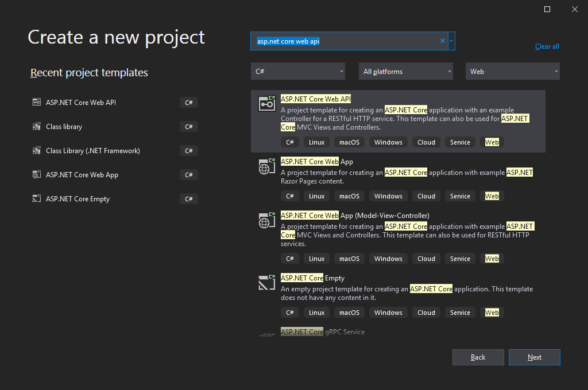Click Web tag on ASP.NET Core Web API result
This screenshot has height=390, width=588.
(x=492, y=142)
